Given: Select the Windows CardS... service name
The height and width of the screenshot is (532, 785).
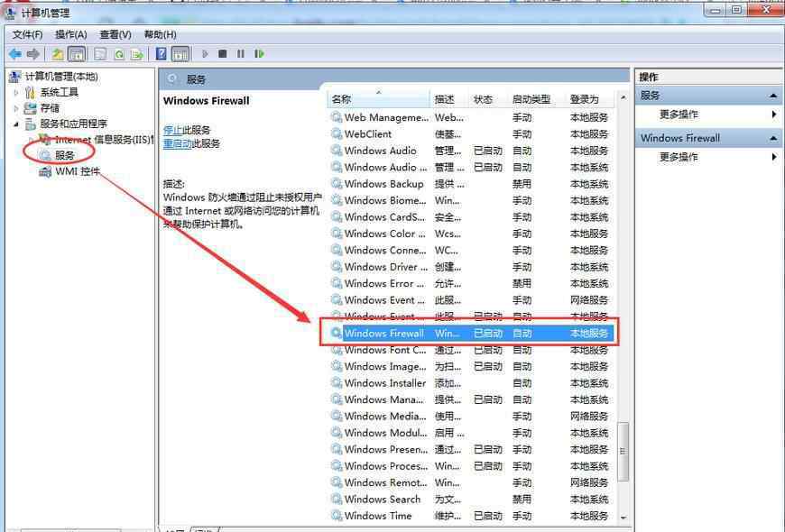Looking at the screenshot, I should tap(384, 217).
